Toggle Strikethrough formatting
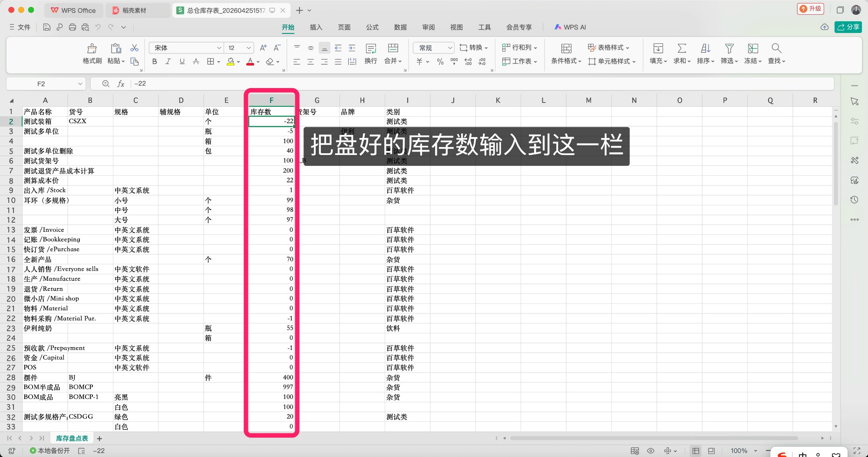 (196, 62)
